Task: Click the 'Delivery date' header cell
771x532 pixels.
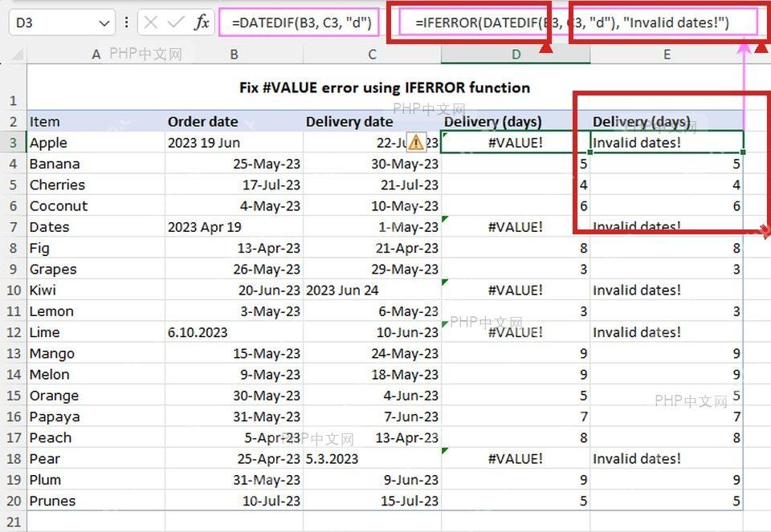Action: pyautogui.click(x=372, y=121)
